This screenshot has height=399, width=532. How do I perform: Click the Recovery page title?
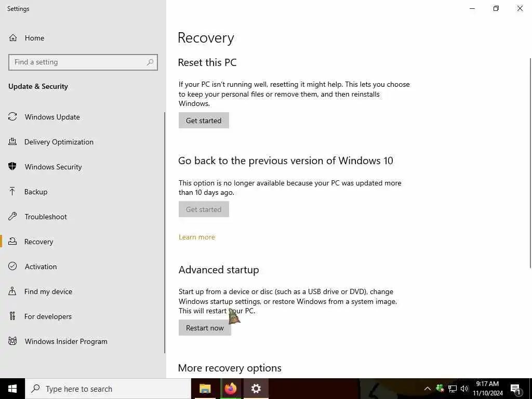(x=206, y=37)
